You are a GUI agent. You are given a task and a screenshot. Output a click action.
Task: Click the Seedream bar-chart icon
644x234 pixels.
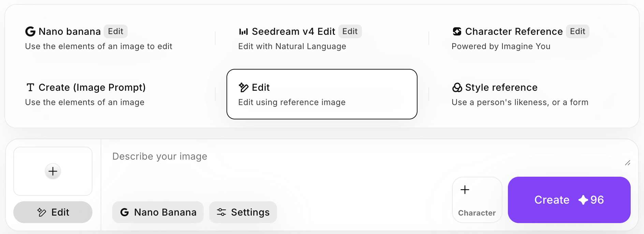pos(243,32)
